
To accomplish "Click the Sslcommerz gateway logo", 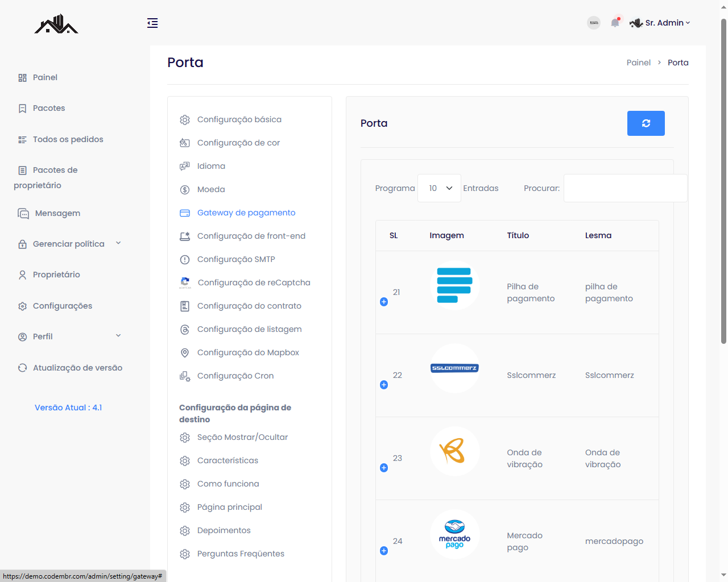I will click(x=454, y=368).
